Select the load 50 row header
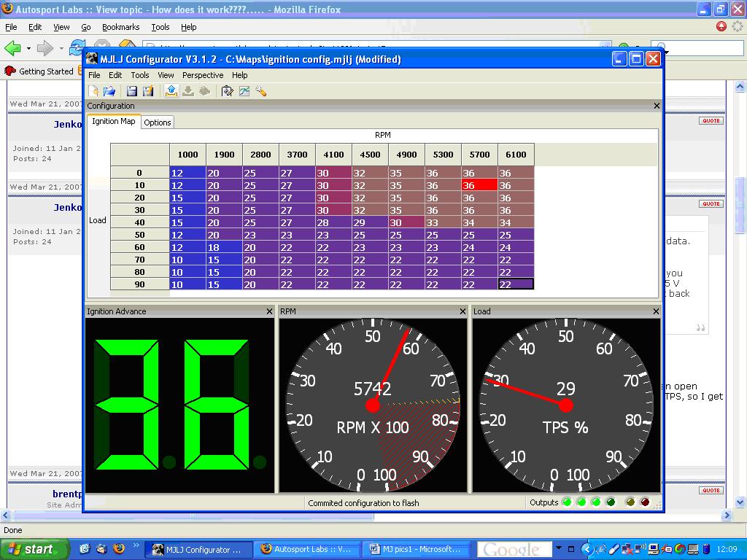 [139, 235]
